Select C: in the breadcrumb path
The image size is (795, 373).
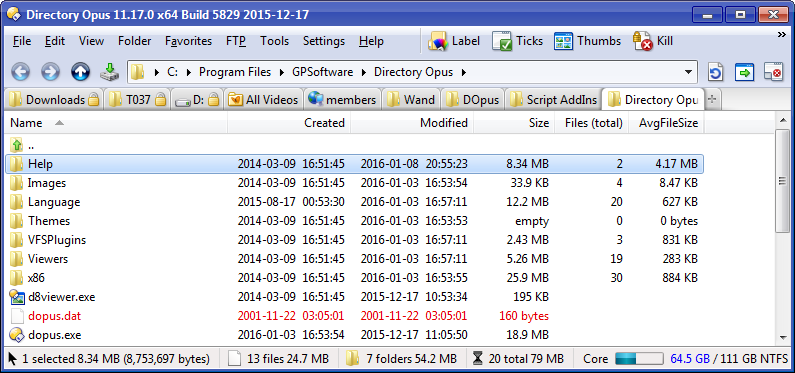[x=172, y=72]
